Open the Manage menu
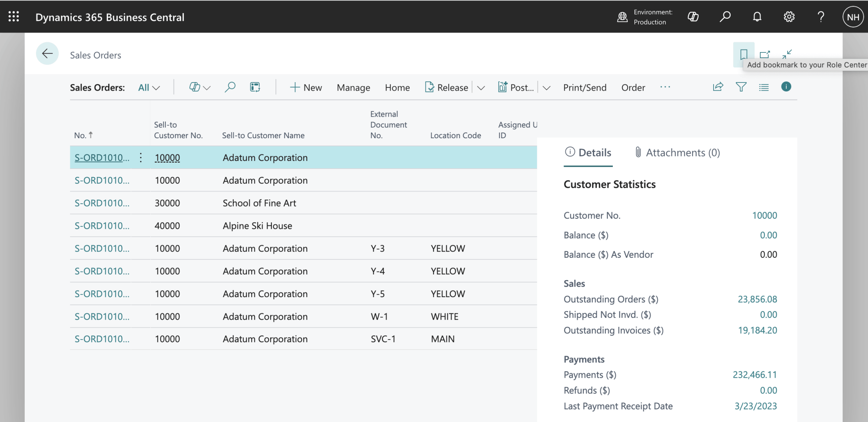Viewport: 868px width, 422px height. coord(353,87)
